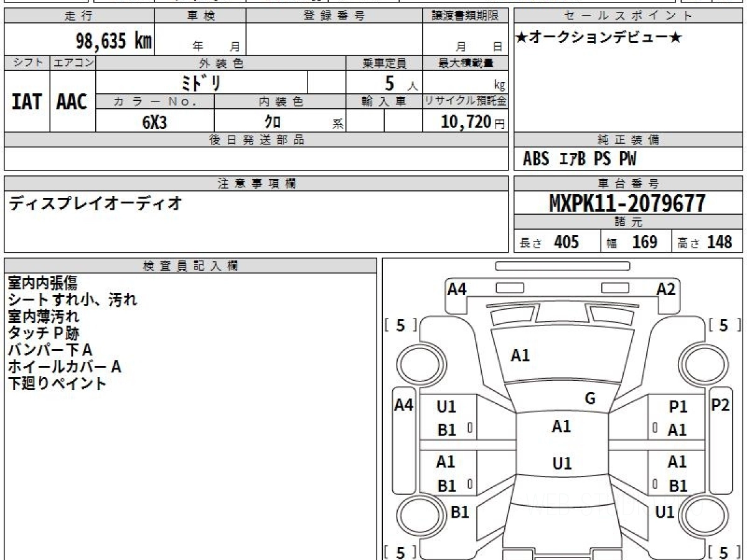Select the A4 mark at front bumper corner
Image resolution: width=747 pixels, height=560 pixels.
tap(457, 289)
